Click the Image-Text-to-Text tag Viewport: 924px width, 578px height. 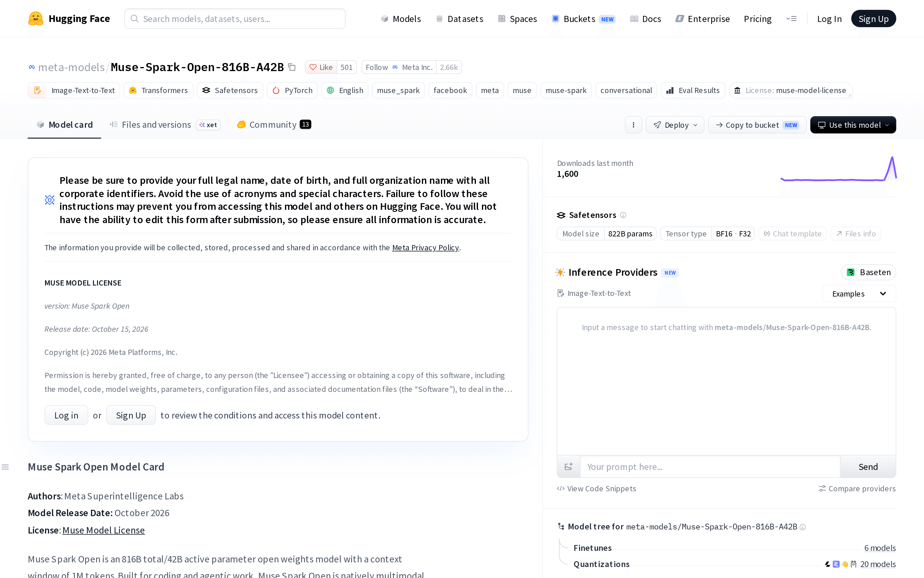(x=74, y=90)
